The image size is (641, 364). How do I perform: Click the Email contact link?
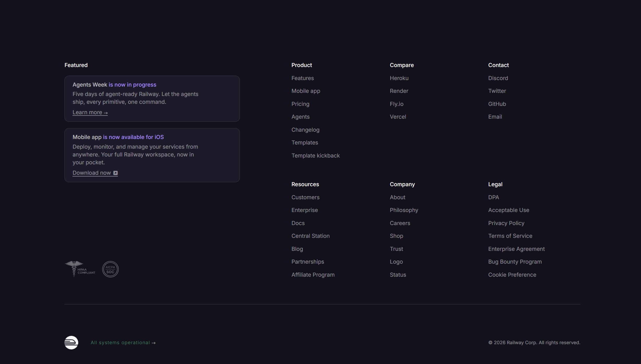click(495, 117)
